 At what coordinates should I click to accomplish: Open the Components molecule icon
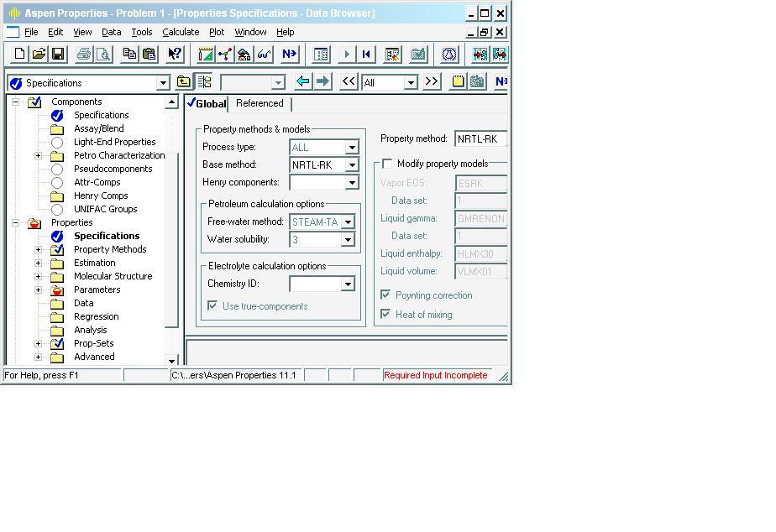[225, 54]
